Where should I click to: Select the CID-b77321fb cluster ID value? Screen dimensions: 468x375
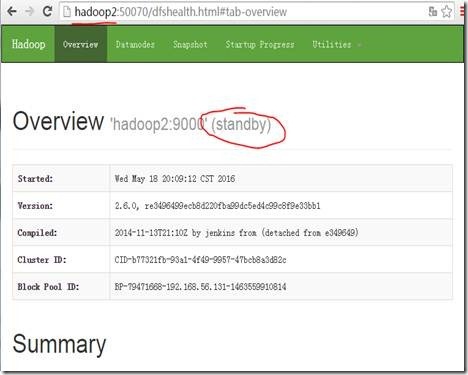[200, 260]
